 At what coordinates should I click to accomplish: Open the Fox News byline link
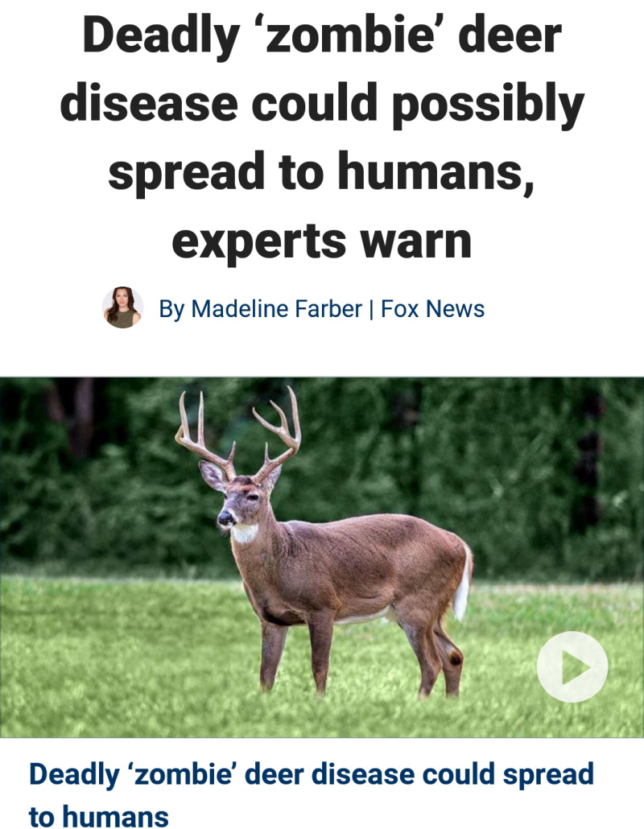click(x=432, y=309)
